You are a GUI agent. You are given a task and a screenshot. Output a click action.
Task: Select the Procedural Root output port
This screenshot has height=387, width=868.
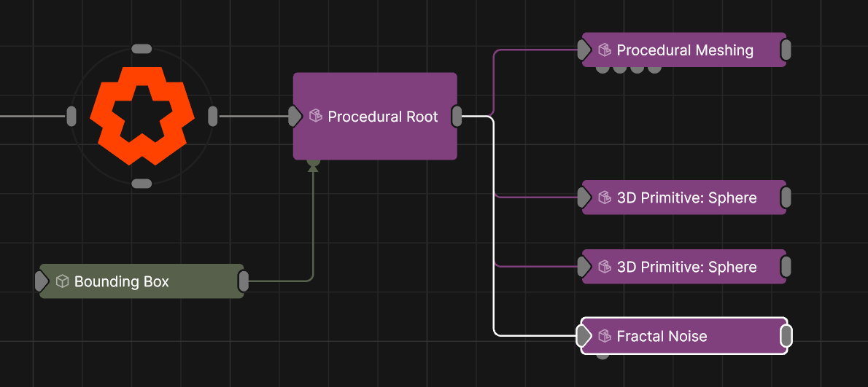pos(457,116)
